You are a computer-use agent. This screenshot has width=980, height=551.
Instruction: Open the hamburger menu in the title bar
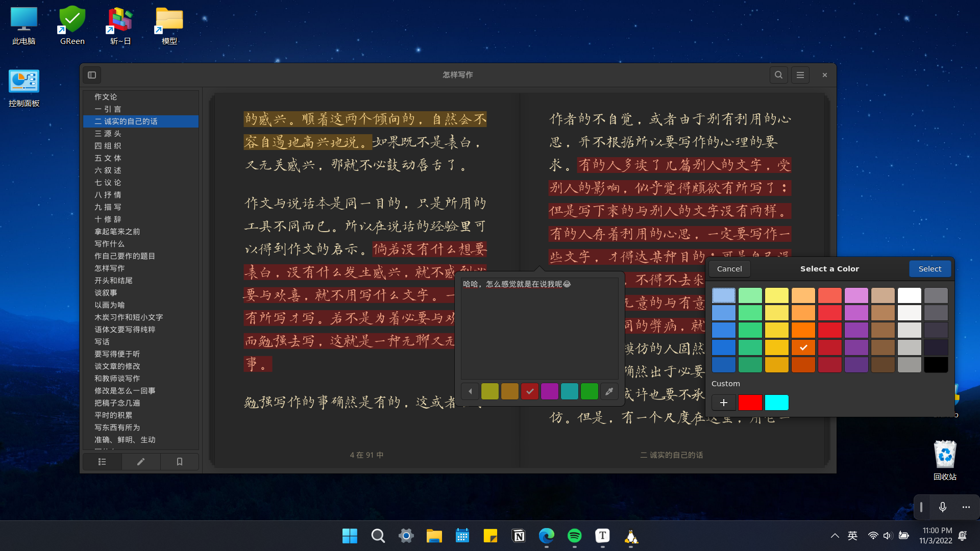[x=800, y=74]
